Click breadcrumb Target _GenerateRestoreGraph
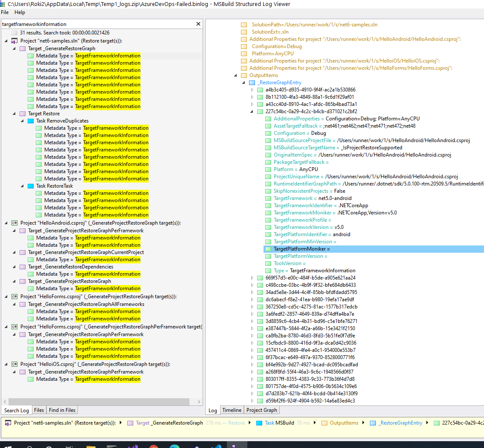The width and height of the screenshot is (484, 448). 169,423
